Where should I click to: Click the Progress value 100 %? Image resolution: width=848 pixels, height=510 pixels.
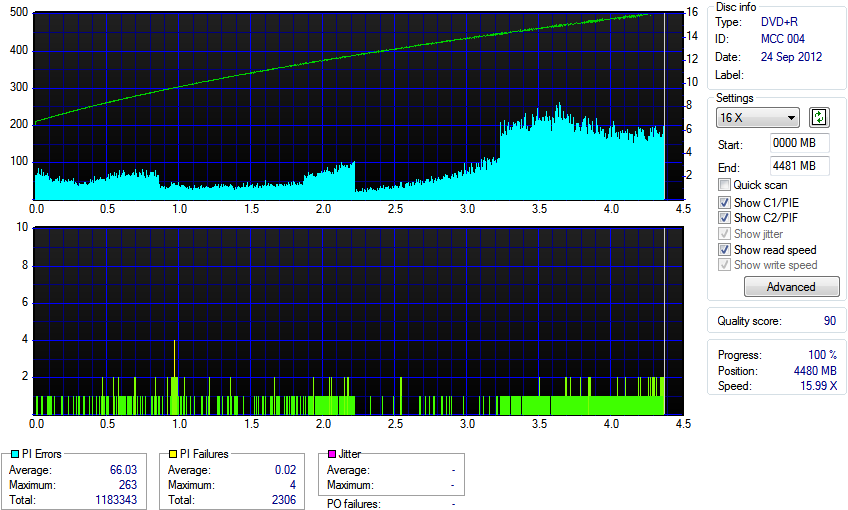coord(823,355)
